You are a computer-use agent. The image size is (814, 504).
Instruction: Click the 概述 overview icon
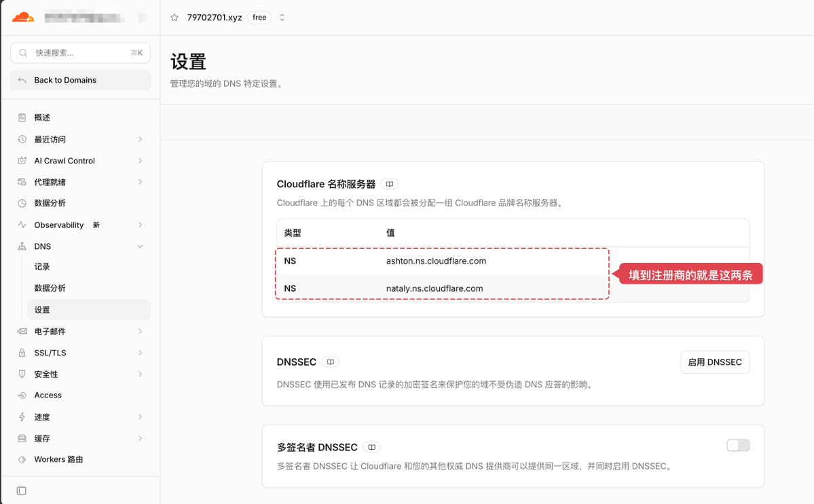click(x=22, y=118)
